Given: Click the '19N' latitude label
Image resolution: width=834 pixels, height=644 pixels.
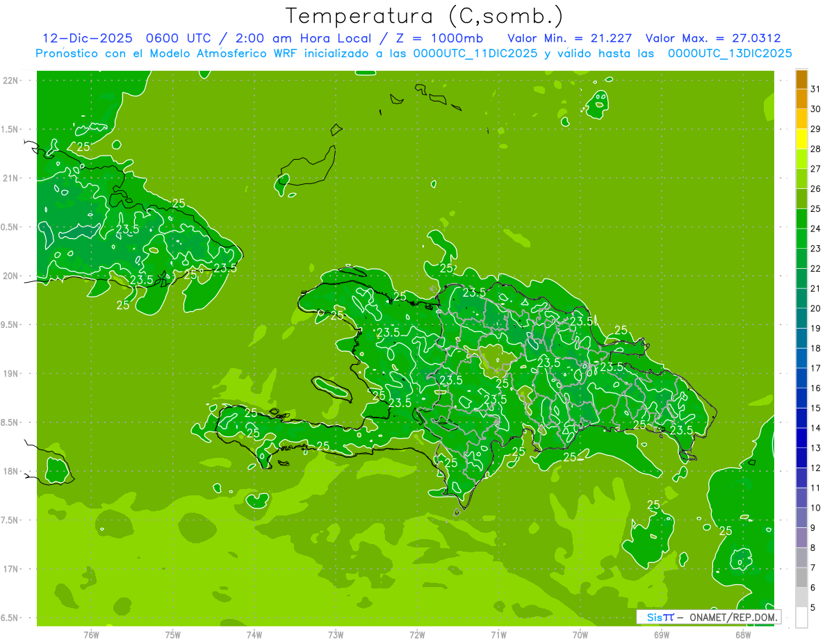Looking at the screenshot, I should tap(10, 374).
